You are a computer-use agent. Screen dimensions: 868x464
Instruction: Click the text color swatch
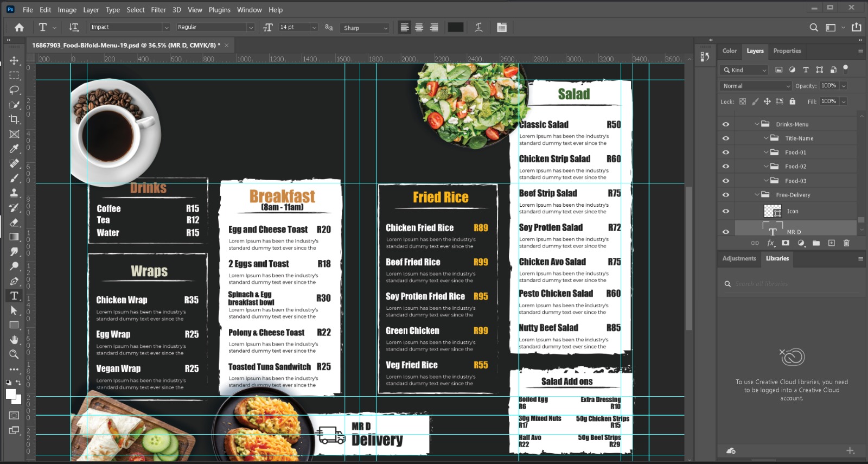point(455,28)
